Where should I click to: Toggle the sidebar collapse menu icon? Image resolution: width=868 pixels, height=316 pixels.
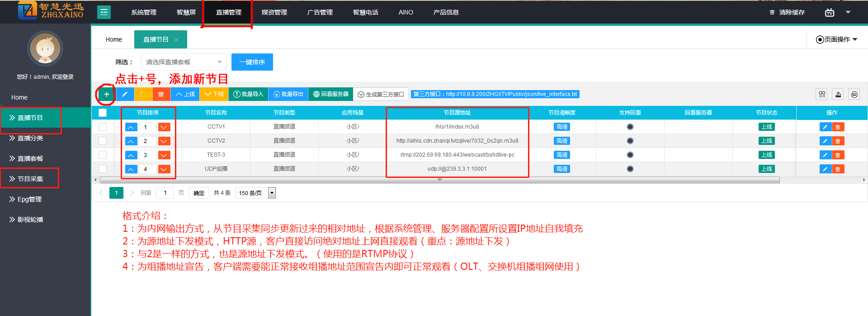(x=104, y=12)
